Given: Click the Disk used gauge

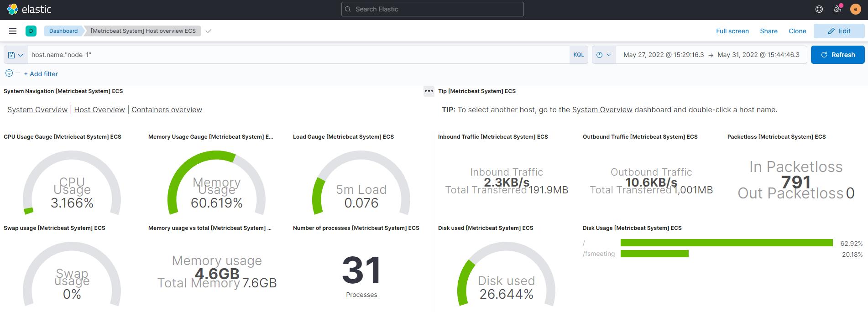Looking at the screenshot, I should [506, 274].
